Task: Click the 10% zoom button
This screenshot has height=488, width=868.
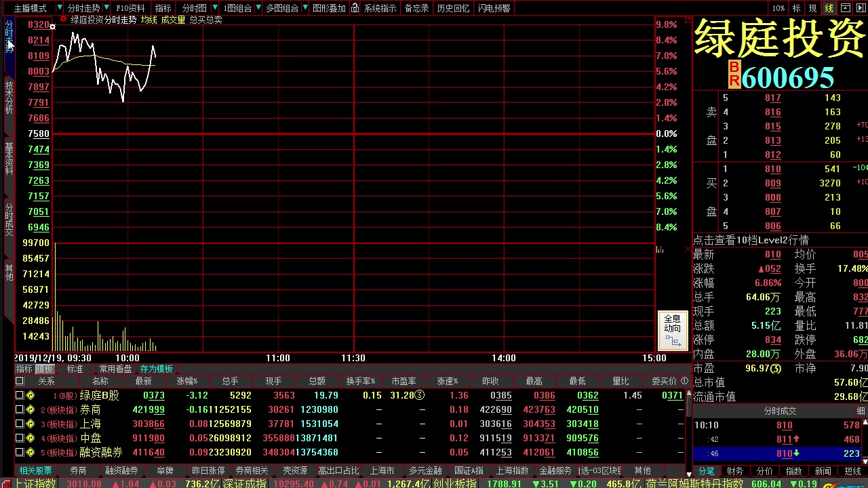Action: tap(778, 8)
